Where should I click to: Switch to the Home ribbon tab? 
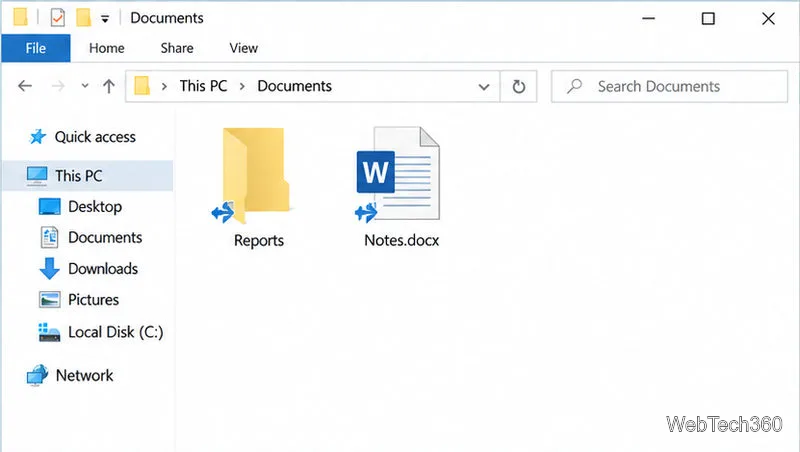(107, 48)
